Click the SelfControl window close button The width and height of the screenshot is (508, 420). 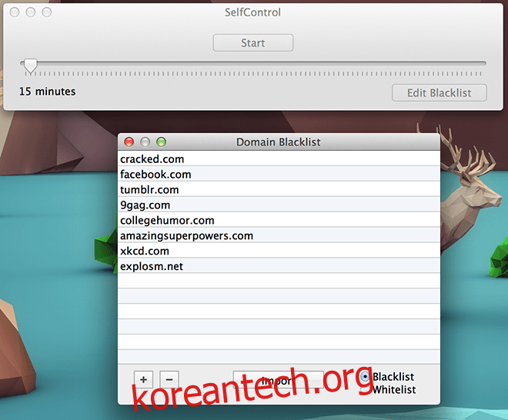point(15,12)
